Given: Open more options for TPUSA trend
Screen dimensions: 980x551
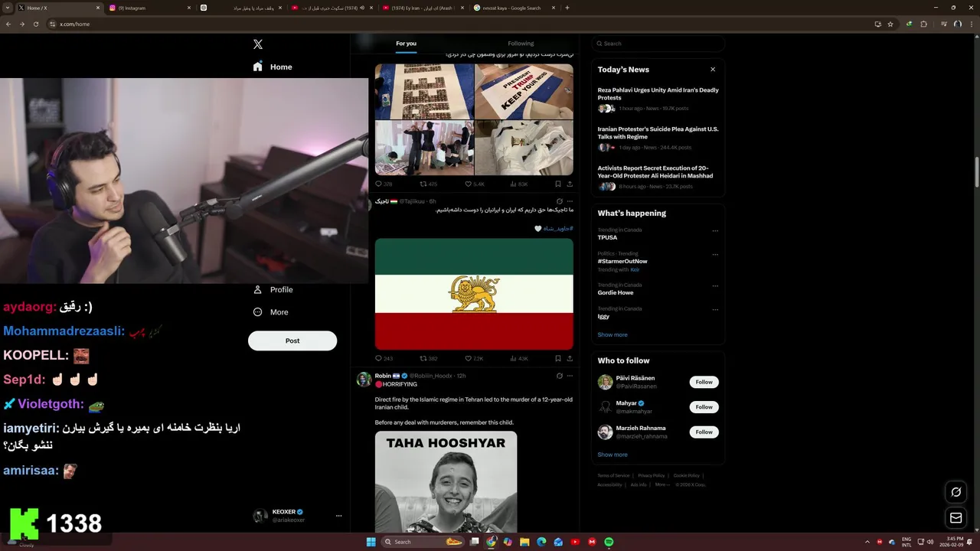Looking at the screenshot, I should point(715,230).
